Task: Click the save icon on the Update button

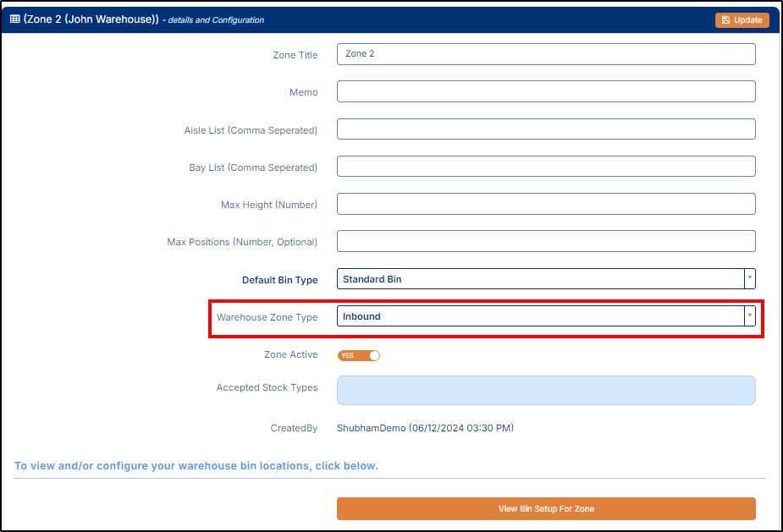Action: point(726,20)
